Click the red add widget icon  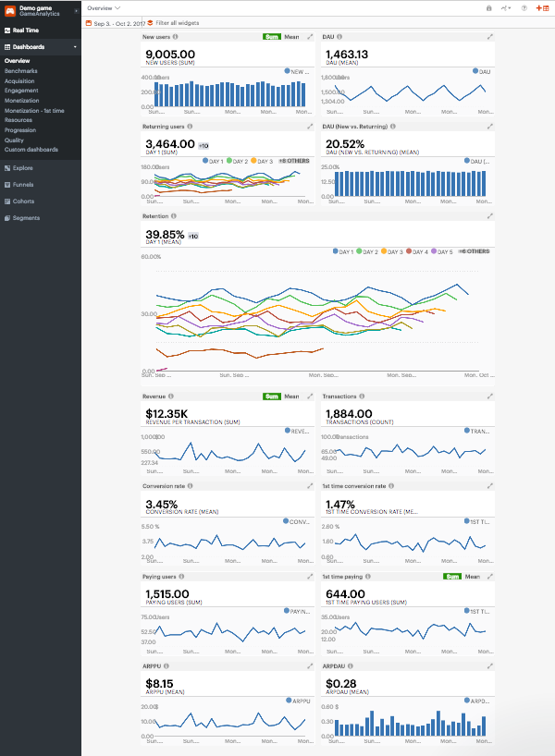(543, 7)
